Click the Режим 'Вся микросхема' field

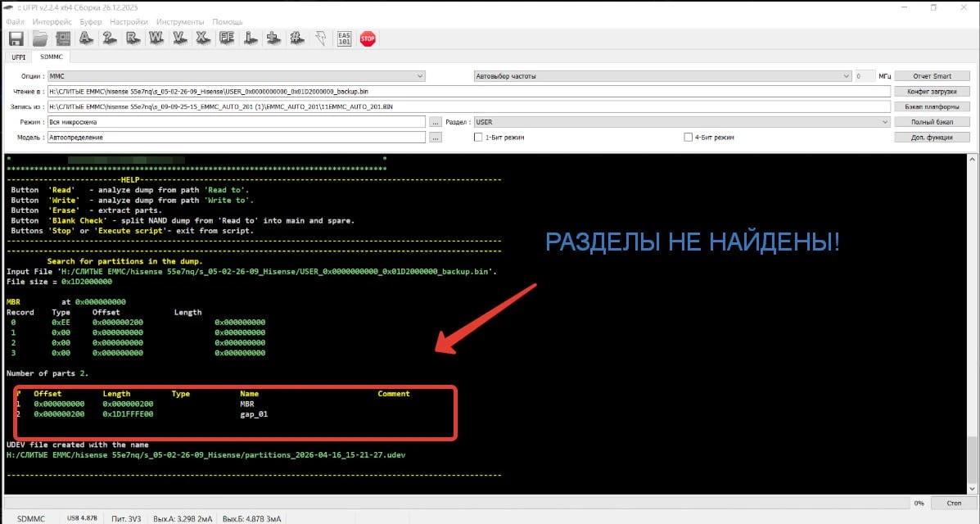tap(237, 122)
